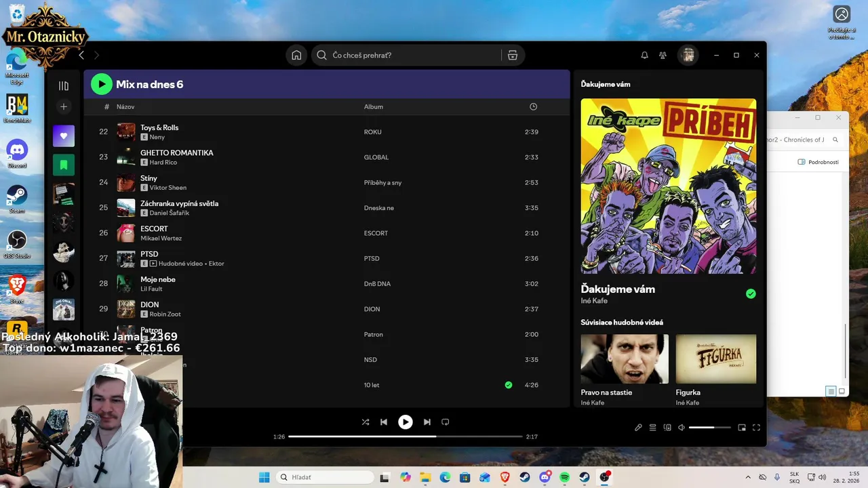The width and height of the screenshot is (868, 488).
Task: Skip to next track
Action: 427,422
